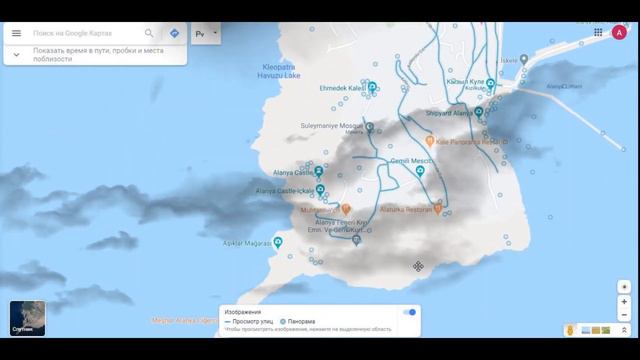Open the Aşıklar Mağarası marker
640x360 pixels.
[x=278, y=242]
